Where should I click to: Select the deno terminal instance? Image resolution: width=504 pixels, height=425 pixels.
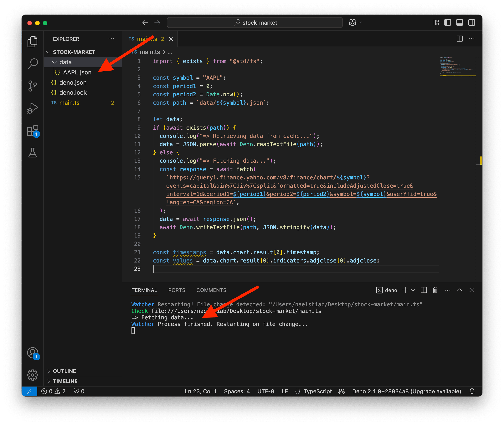387,290
